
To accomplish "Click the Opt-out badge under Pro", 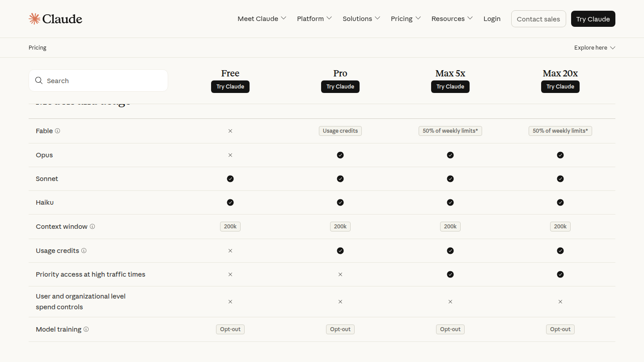I will point(340,329).
